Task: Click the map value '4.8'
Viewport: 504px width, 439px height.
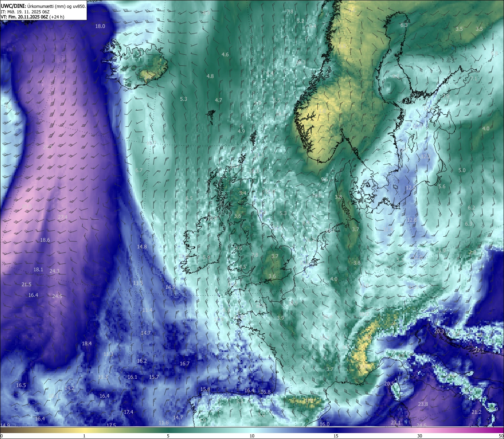Action: click(210, 76)
